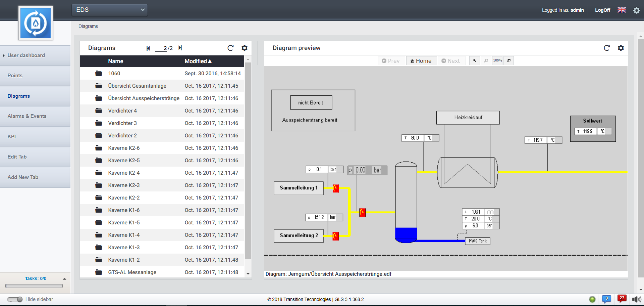The image size is (644, 306).
Task: Select the pointer tool in preview toolbar
Action: tap(475, 61)
